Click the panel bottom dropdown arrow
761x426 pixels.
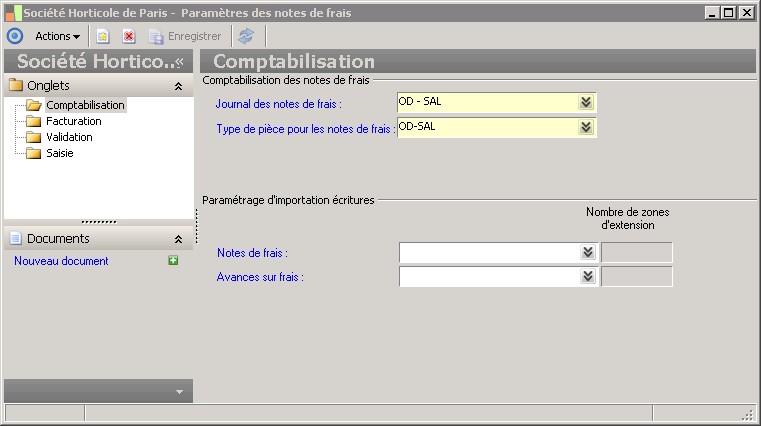[x=179, y=392]
